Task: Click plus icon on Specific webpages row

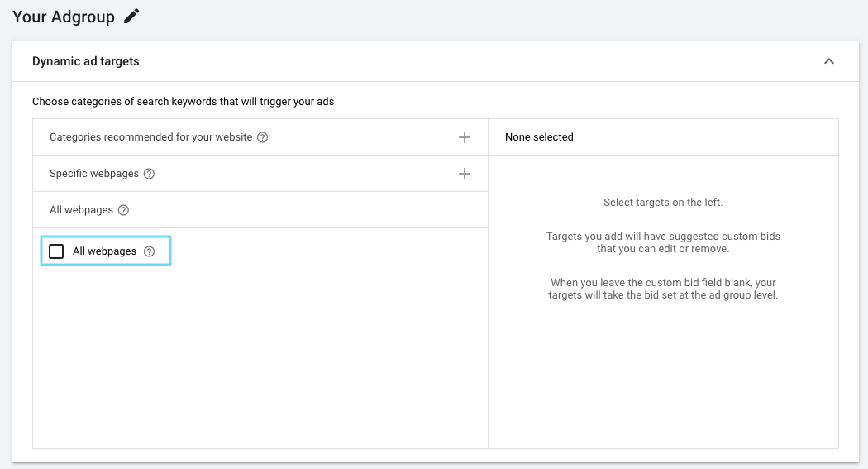Action: pos(465,174)
